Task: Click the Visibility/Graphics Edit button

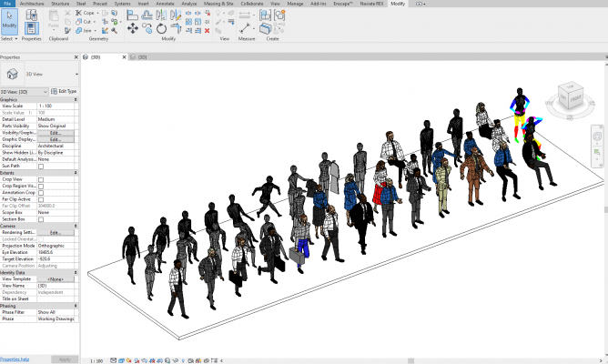Action: coord(56,132)
